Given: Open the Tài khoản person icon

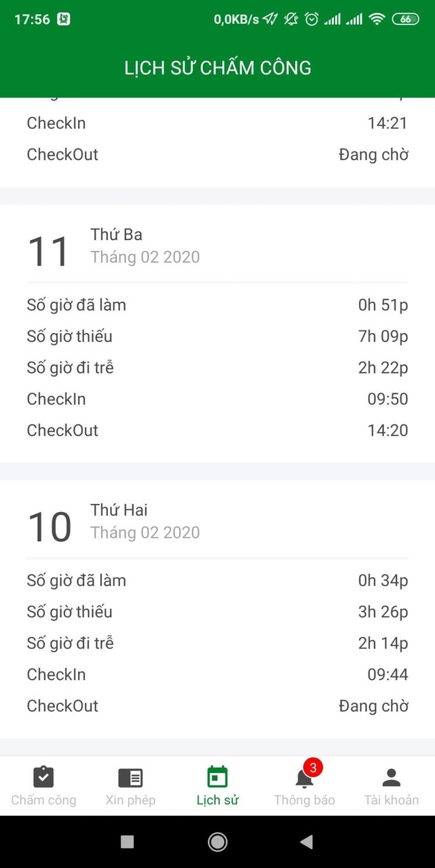Looking at the screenshot, I should [x=390, y=775].
